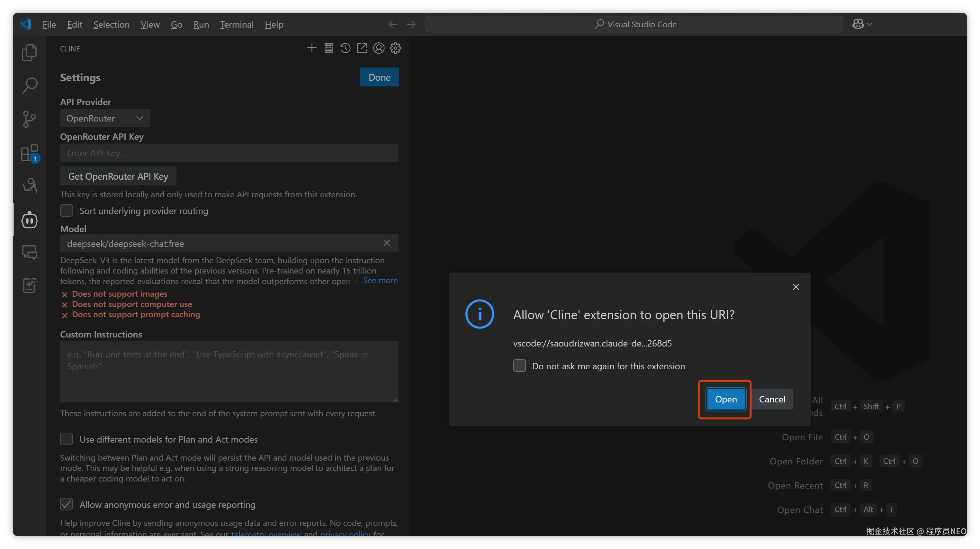The width and height of the screenshot is (980, 549).
Task: Open the Search view icon
Action: (29, 85)
